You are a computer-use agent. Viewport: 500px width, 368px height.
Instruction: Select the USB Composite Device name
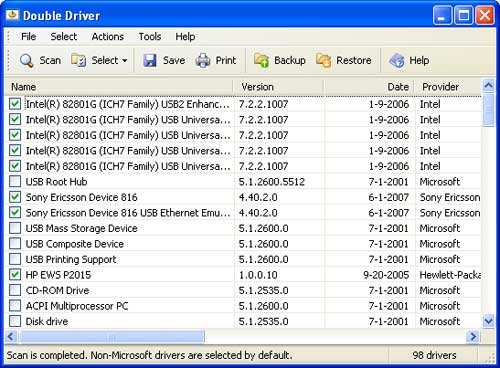coord(75,244)
